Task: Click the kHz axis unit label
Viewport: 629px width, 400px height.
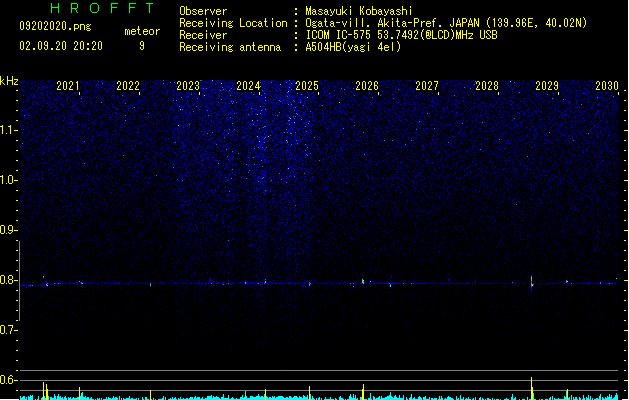Action: click(x=9, y=81)
